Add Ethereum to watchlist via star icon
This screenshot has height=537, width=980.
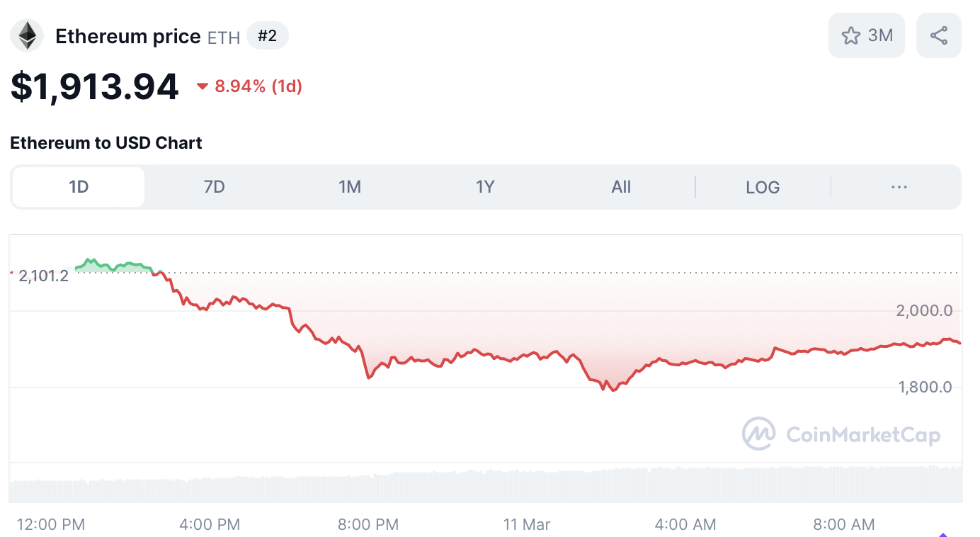coord(851,35)
